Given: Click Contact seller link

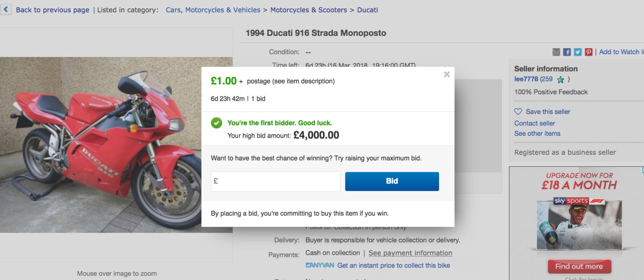Looking at the screenshot, I should point(535,123).
